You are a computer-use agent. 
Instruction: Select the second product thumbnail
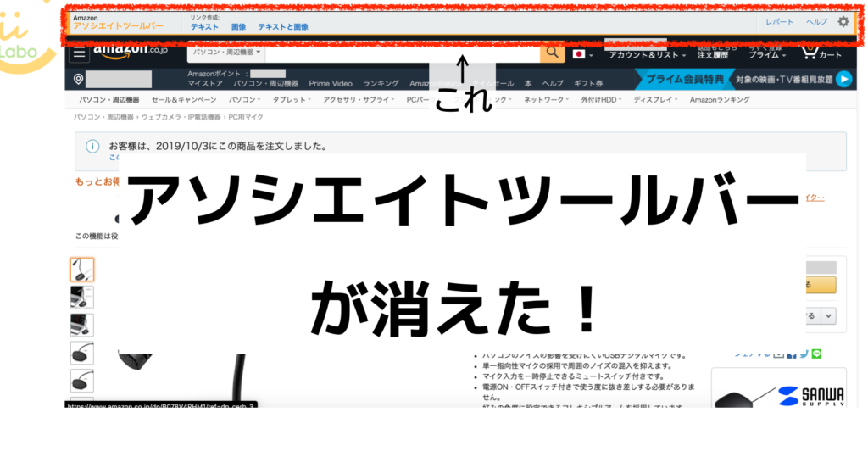coord(82,298)
